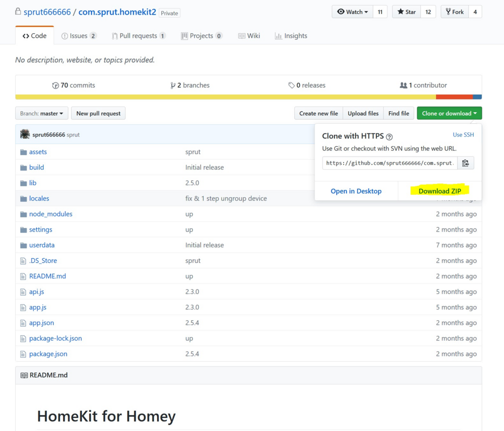Switch to the Code tab

click(34, 36)
